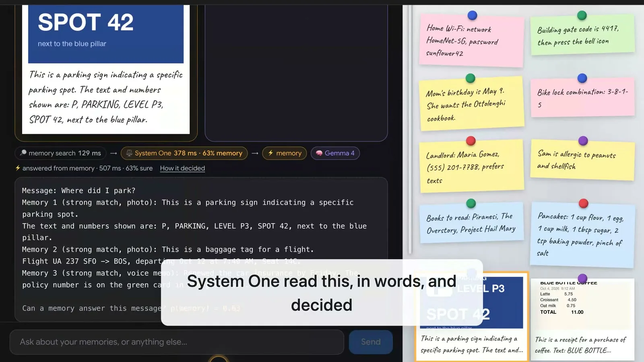
Task: Click green pin on Mom's birthday note
Action: pos(470,78)
